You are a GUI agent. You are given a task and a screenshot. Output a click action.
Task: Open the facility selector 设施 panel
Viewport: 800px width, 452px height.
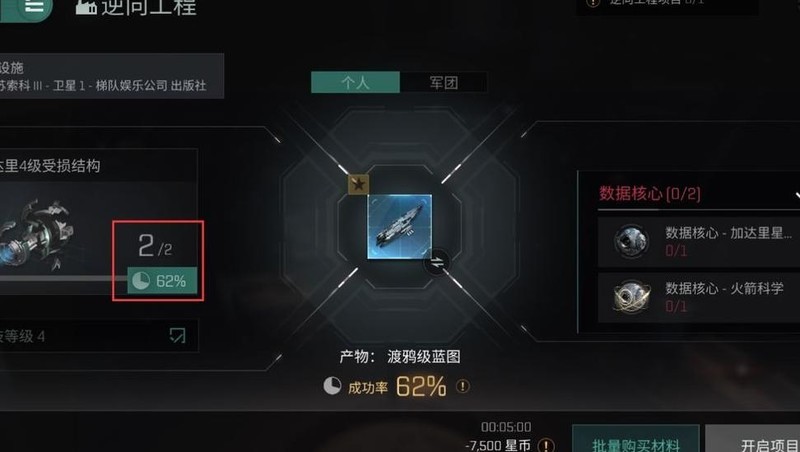tap(112, 76)
